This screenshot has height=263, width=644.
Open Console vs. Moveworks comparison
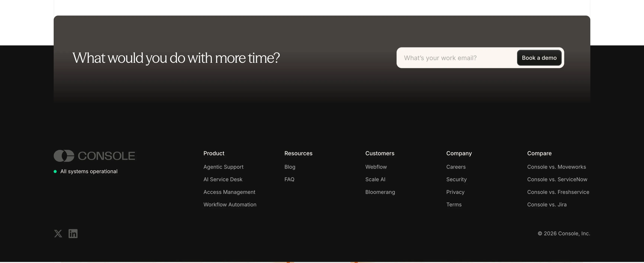pyautogui.click(x=556, y=167)
